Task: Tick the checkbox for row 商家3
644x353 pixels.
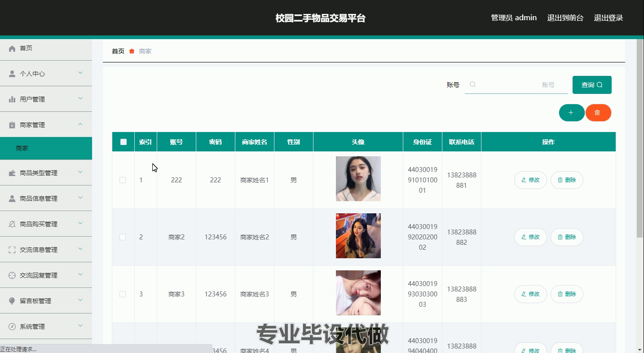Action: tap(123, 294)
